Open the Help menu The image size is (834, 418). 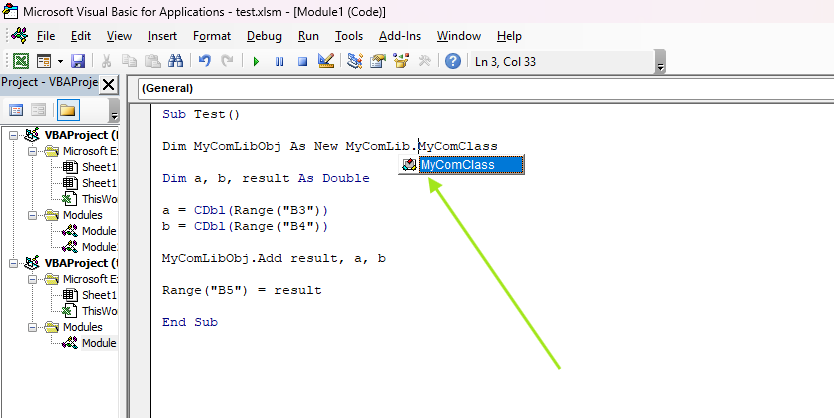[509, 36]
